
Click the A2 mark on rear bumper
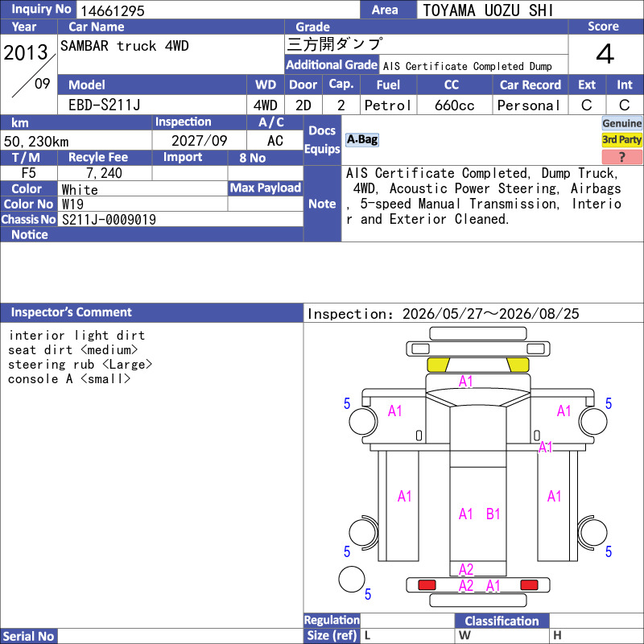coord(466,586)
